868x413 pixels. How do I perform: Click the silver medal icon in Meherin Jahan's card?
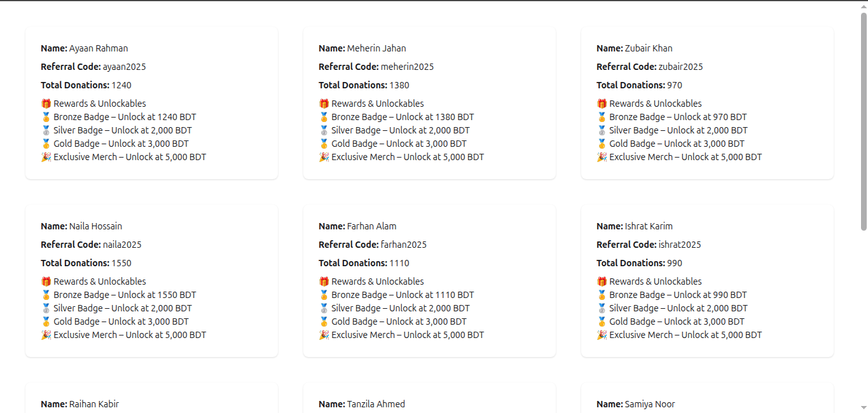pos(324,130)
